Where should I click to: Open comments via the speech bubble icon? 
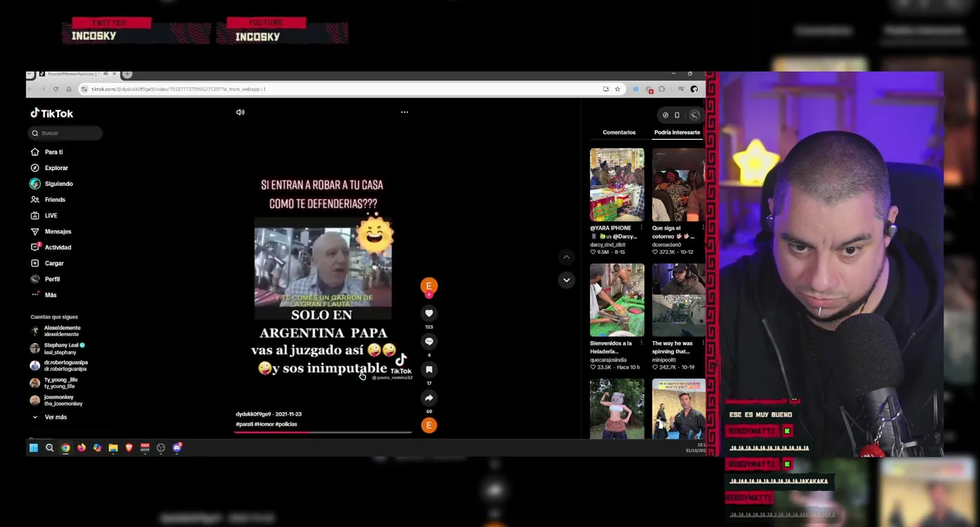[429, 342]
